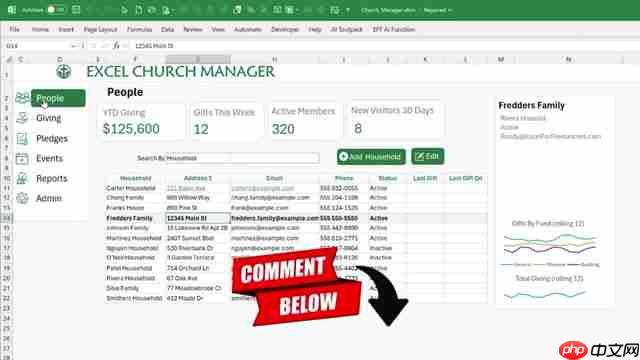Click the Reports icon in sidebar
Viewport: 640px width, 360px height.
[x=22, y=178]
